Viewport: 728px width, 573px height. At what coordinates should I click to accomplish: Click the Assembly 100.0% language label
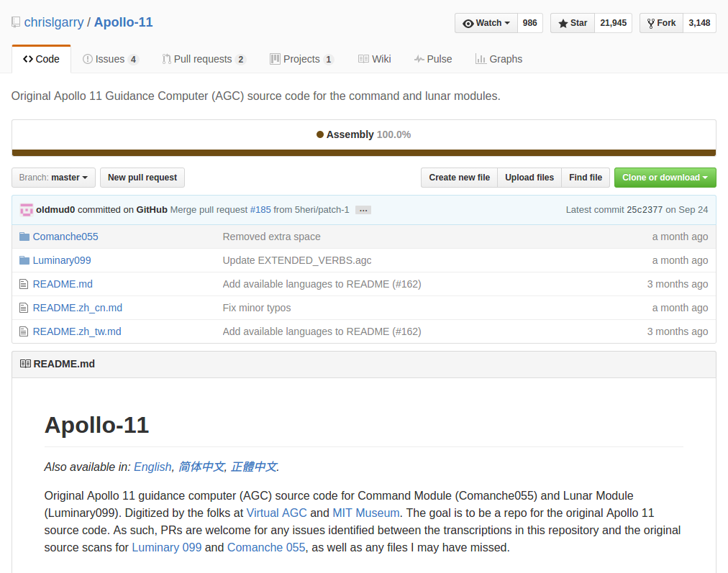point(363,134)
